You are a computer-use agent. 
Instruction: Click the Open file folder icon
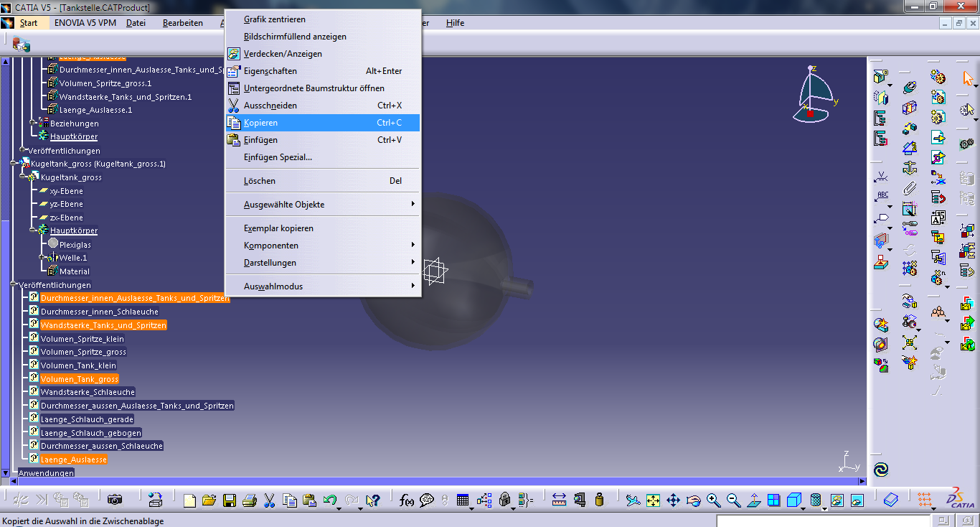click(x=209, y=500)
